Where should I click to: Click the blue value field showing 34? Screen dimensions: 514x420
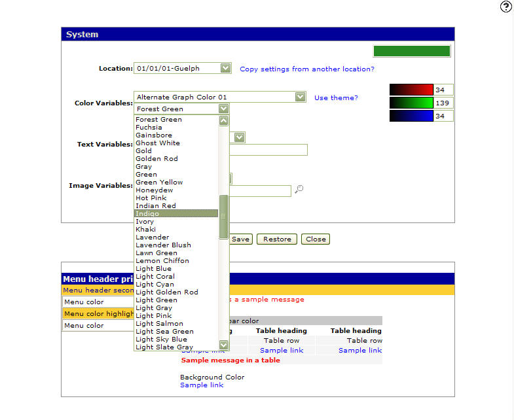443,116
